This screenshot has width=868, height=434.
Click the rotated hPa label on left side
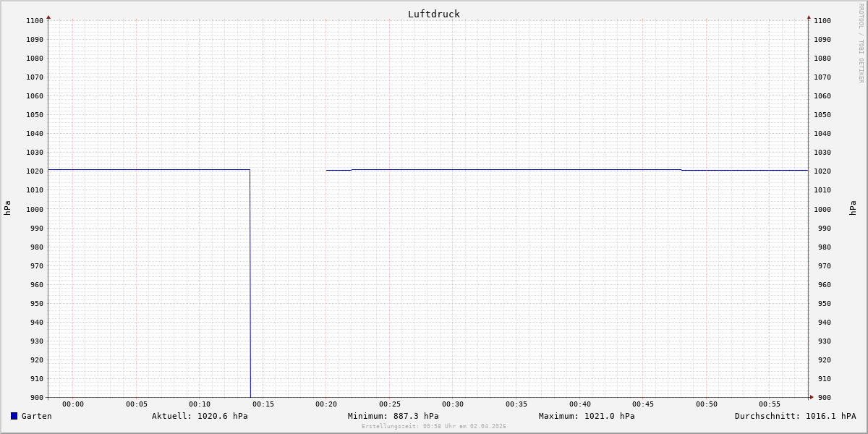click(x=7, y=208)
